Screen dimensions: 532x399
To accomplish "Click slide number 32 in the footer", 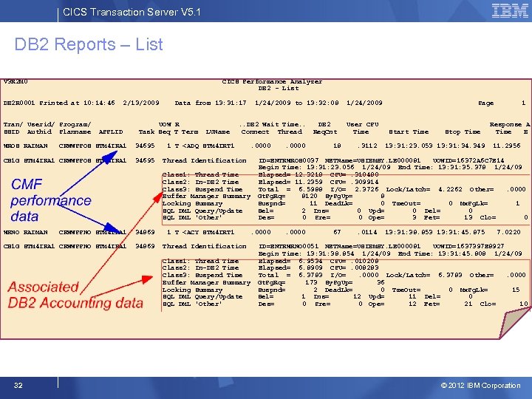I will coord(18,385).
